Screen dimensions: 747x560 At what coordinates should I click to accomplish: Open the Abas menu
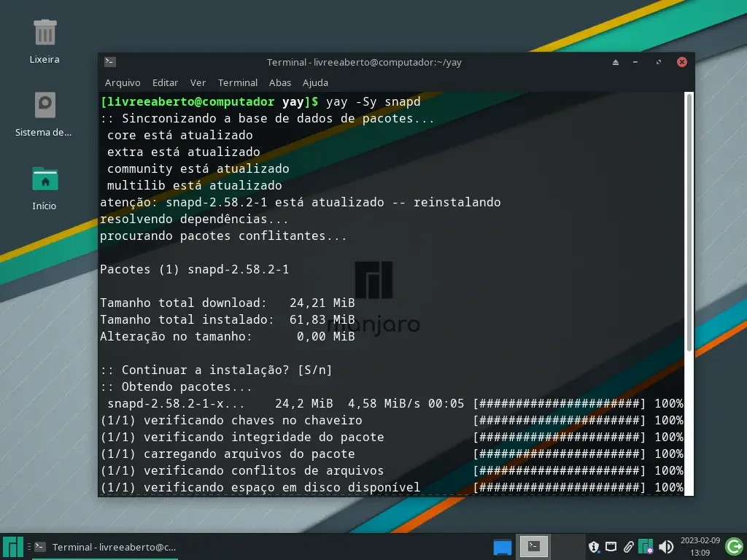point(279,83)
